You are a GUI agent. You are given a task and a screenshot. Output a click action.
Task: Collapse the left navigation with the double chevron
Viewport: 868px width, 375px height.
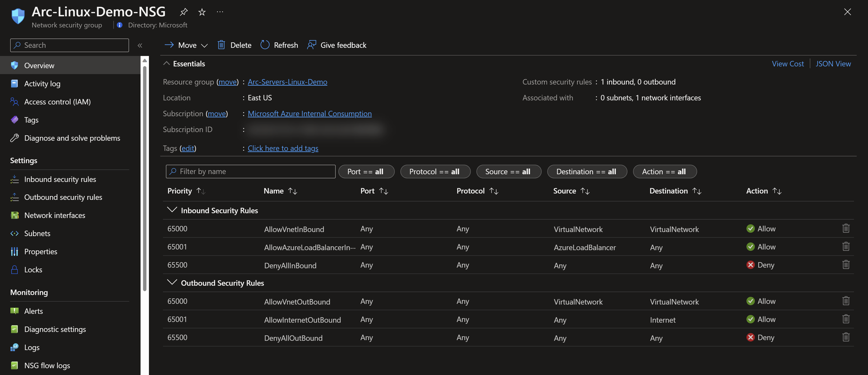coord(140,45)
